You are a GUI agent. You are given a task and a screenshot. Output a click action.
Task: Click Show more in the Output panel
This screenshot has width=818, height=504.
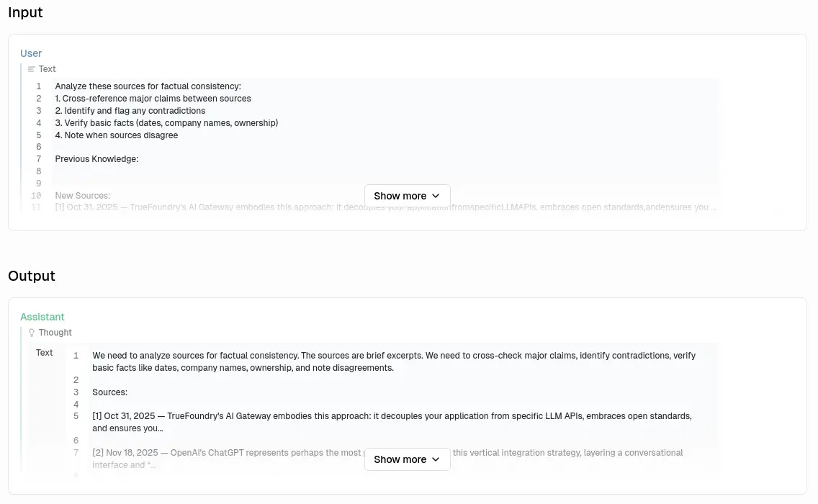(x=400, y=459)
